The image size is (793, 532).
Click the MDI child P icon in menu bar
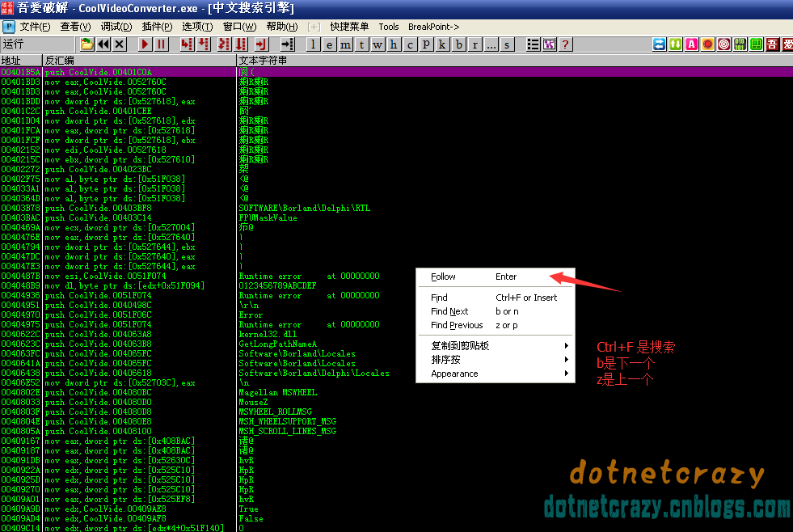[9, 27]
